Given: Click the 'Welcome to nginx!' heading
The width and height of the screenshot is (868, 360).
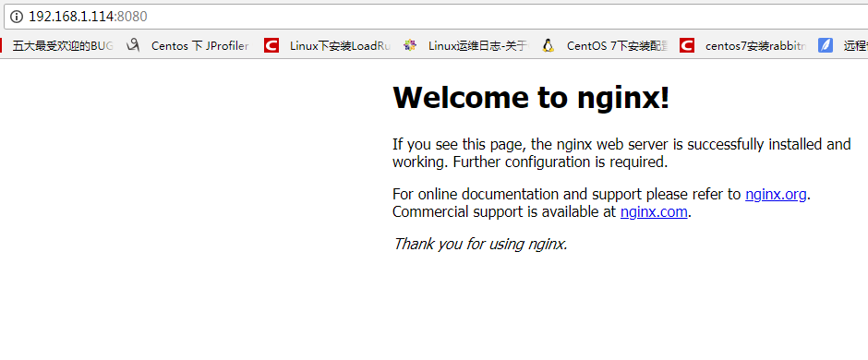Looking at the screenshot, I should coord(531,97).
